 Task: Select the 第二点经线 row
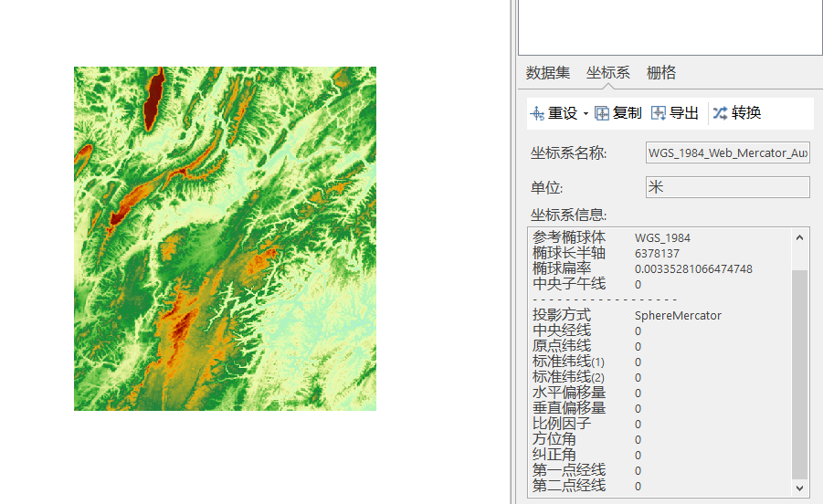click(x=660, y=486)
